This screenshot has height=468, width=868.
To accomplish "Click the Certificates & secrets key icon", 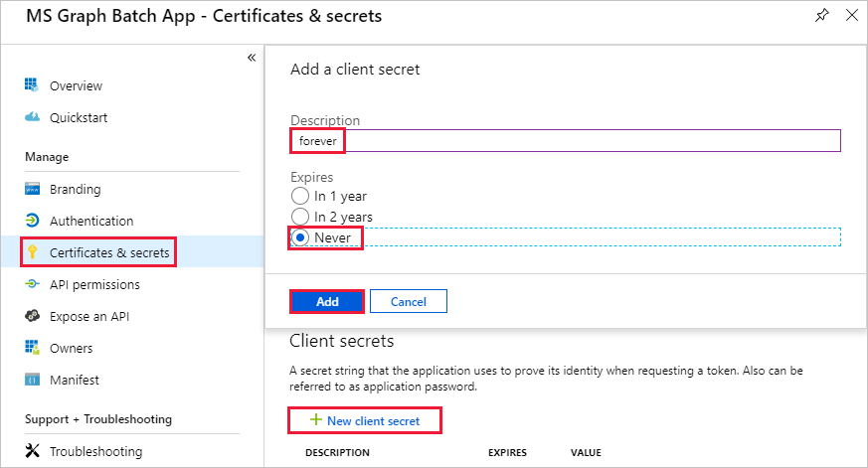I will [32, 252].
